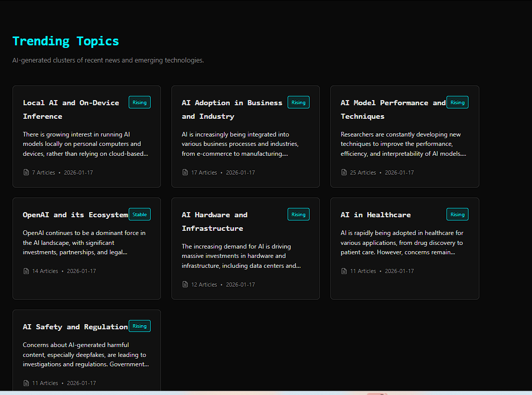Open the OpenAI and its Ecosystem topic
The height and width of the screenshot is (395, 532).
pyautogui.click(x=75, y=215)
